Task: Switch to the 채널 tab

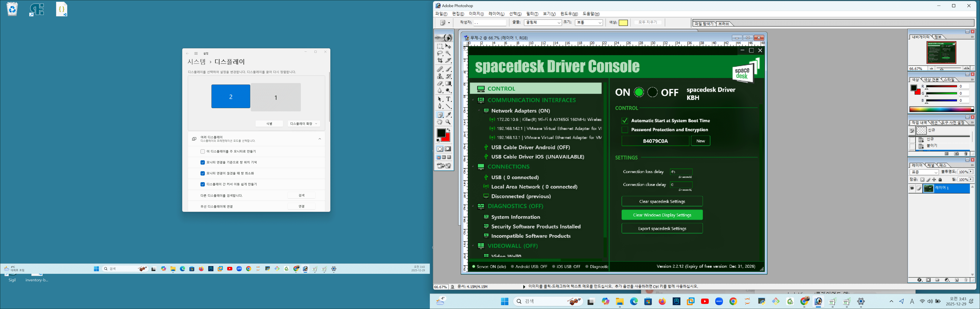Action: tap(931, 165)
